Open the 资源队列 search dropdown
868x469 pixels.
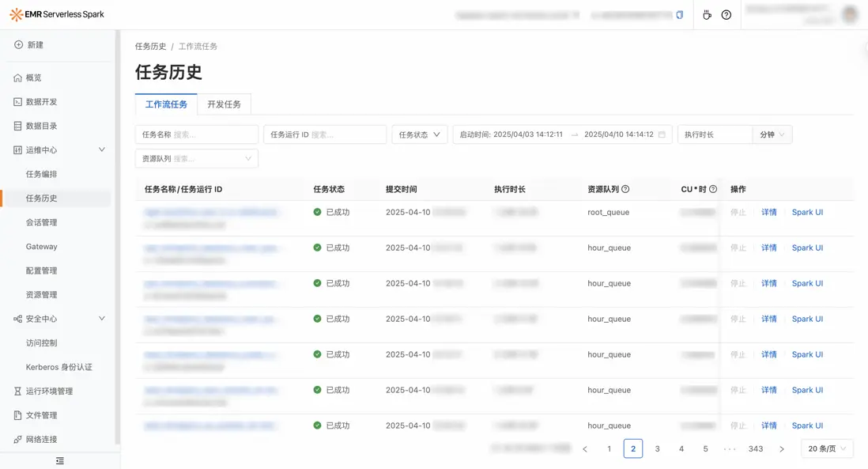197,159
